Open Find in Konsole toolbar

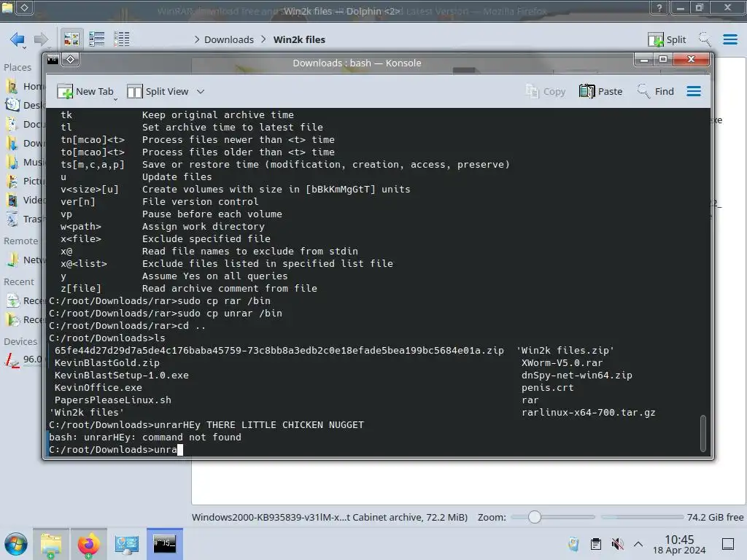click(656, 91)
